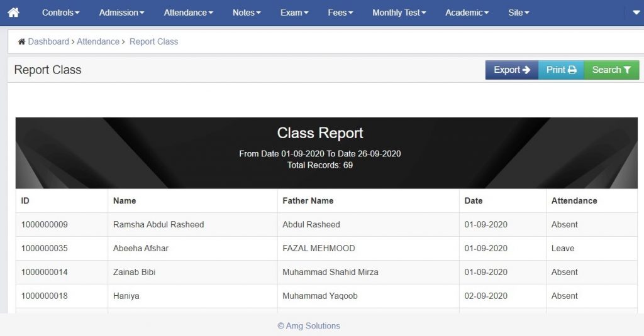Image resolution: width=644 pixels, height=336 pixels.
Task: Select the Attendance column header
Action: tap(574, 200)
